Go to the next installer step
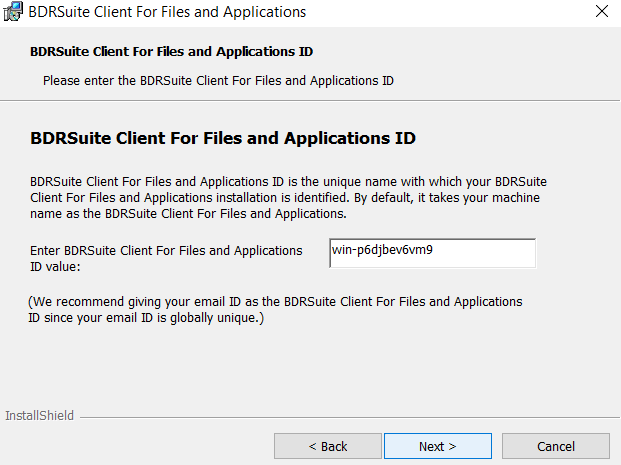 pos(438,446)
